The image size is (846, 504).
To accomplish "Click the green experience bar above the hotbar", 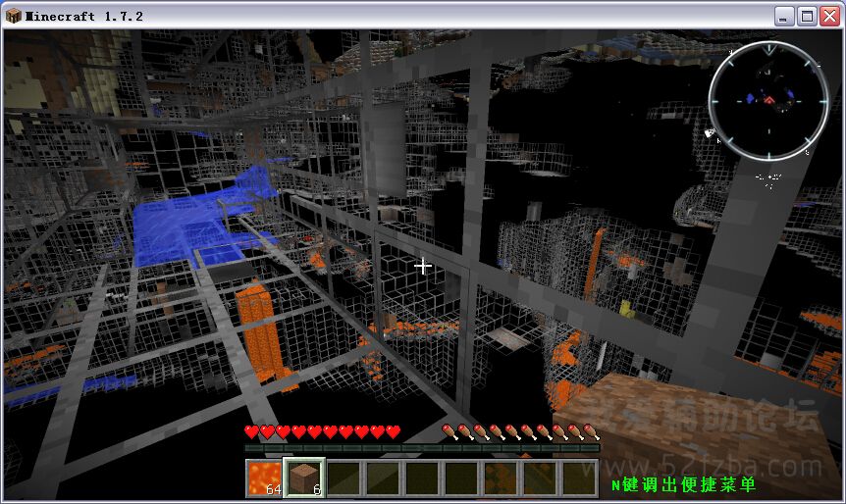I will pos(422,448).
